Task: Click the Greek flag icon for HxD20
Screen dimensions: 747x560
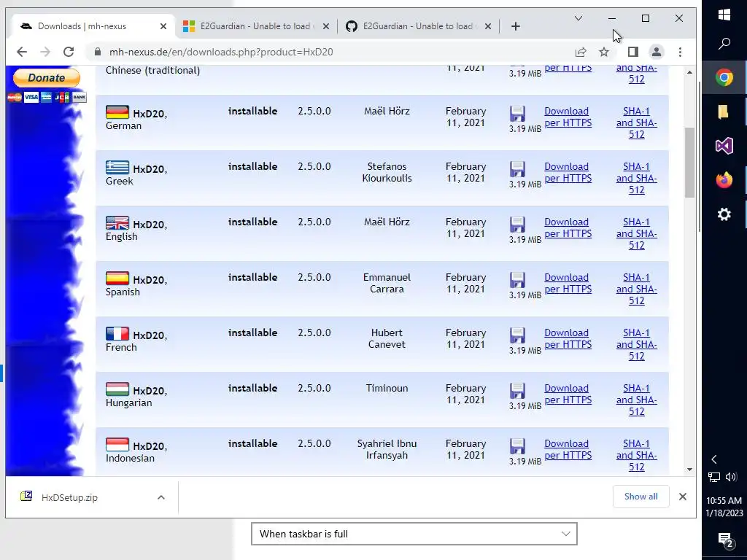Action: pyautogui.click(x=117, y=167)
